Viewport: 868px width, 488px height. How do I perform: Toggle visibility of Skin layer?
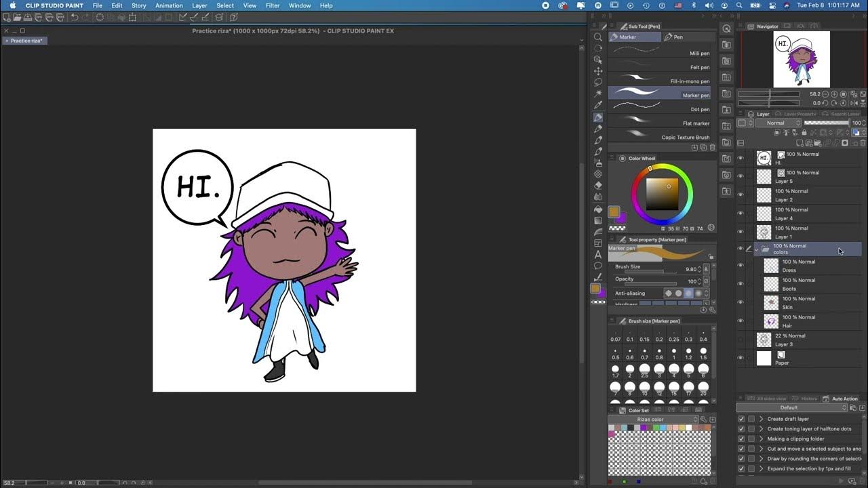pos(741,302)
